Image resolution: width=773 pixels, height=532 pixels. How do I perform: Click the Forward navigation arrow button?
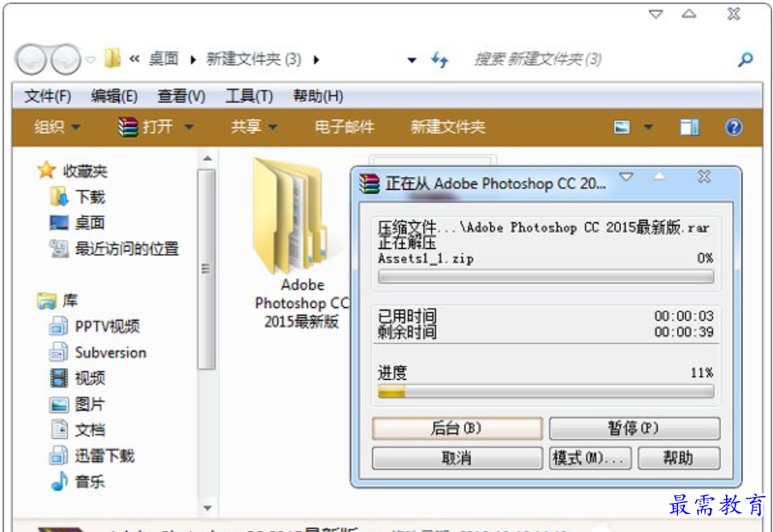click(66, 59)
